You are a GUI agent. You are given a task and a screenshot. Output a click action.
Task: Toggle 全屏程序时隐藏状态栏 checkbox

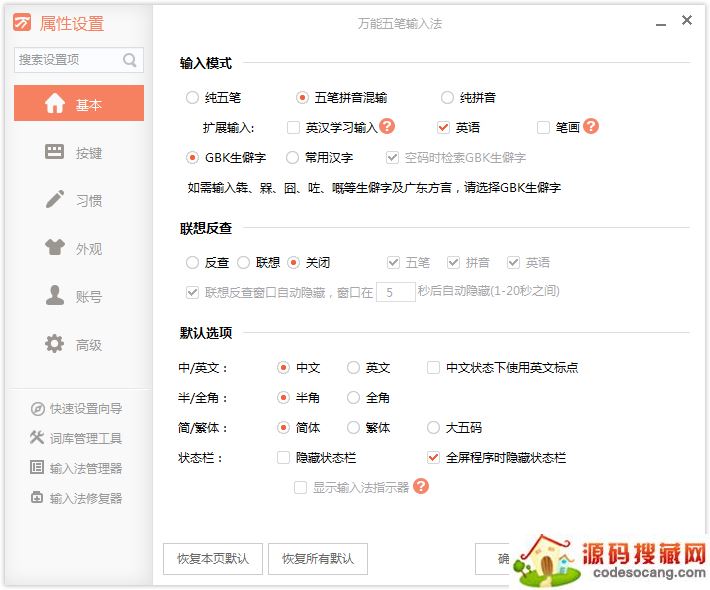[x=433, y=458]
